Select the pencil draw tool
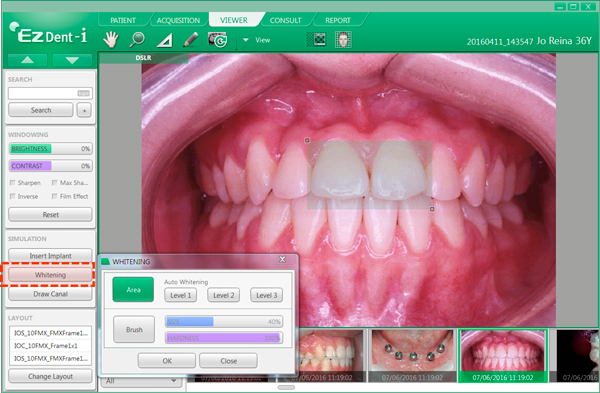Viewport: 600px width, 393px height. click(190, 39)
